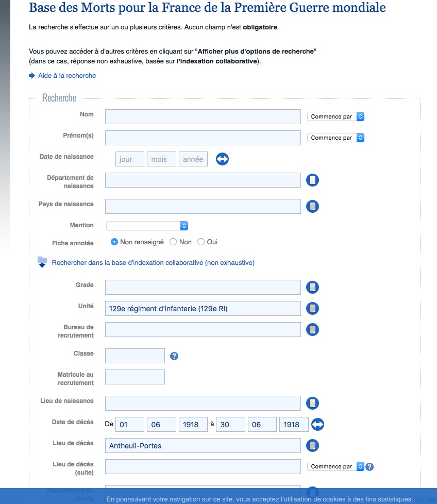Click the Prénom(s) input field
The height and width of the screenshot is (504, 437).
pyautogui.click(x=203, y=138)
